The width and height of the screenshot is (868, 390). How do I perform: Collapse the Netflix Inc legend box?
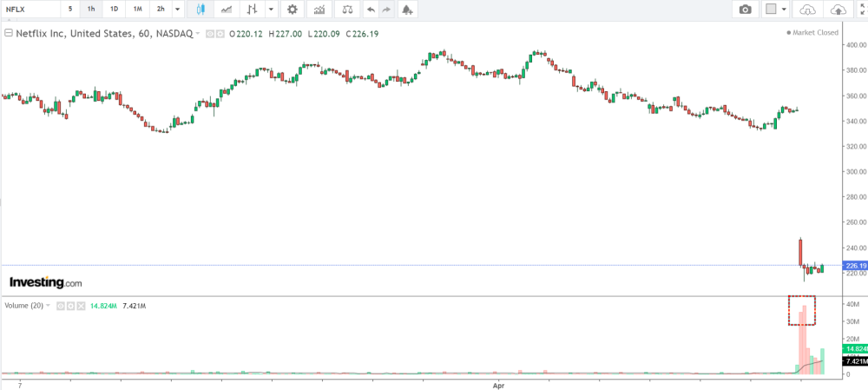[9, 33]
